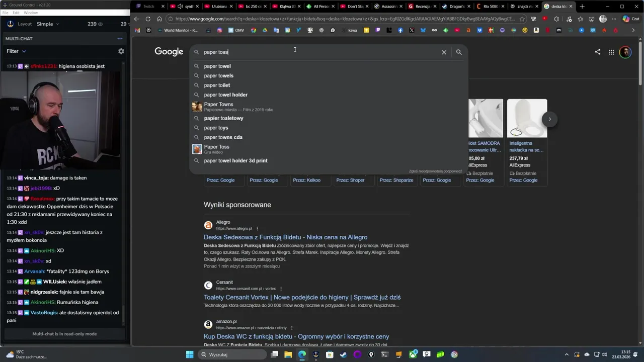Expand the chat Filter dropdown

tap(16, 51)
